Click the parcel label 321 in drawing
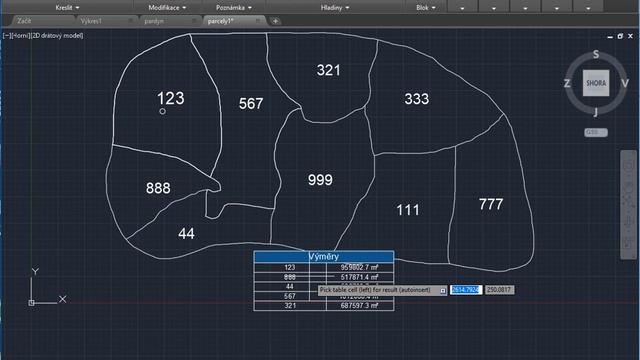The width and height of the screenshot is (640, 360). tap(329, 70)
